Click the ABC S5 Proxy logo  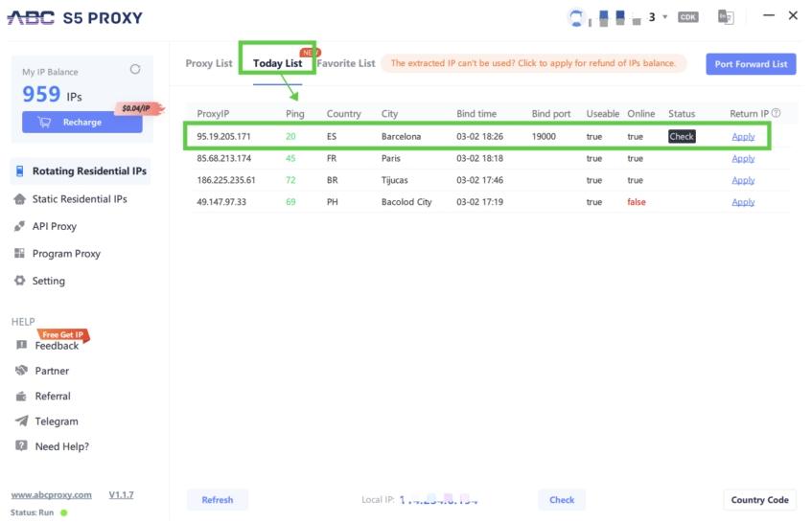click(75, 18)
